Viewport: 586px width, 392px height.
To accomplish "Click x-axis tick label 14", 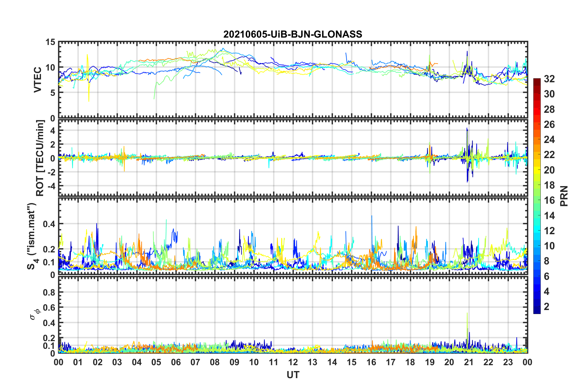I will [x=332, y=362].
